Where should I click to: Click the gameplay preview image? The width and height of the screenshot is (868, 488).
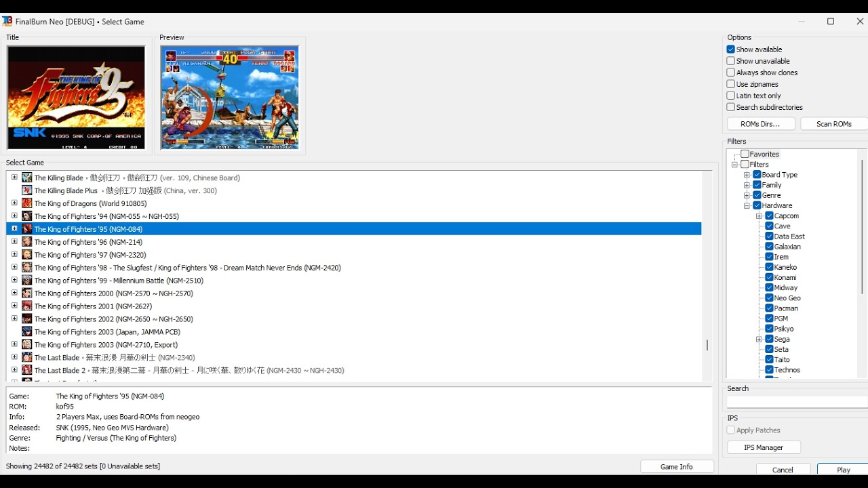[x=230, y=98]
